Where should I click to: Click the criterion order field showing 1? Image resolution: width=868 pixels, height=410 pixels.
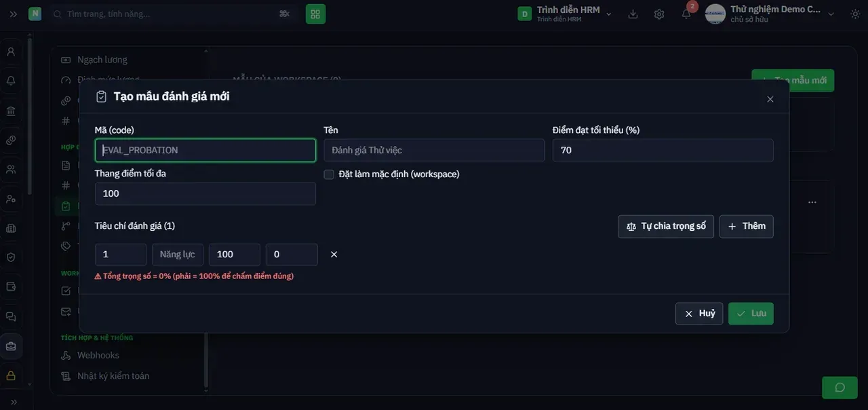(121, 255)
